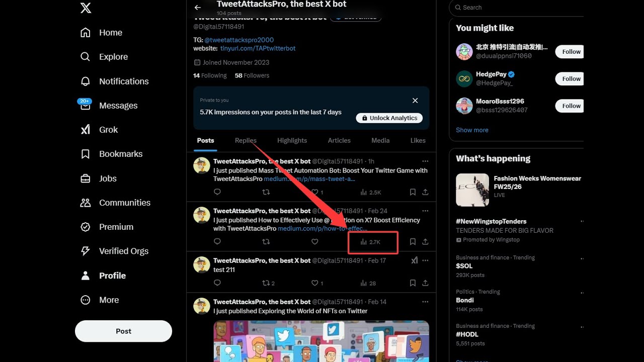This screenshot has width=644, height=362.
Task: Open the @tweetattackspro2000 Telegram link
Action: 239,40
